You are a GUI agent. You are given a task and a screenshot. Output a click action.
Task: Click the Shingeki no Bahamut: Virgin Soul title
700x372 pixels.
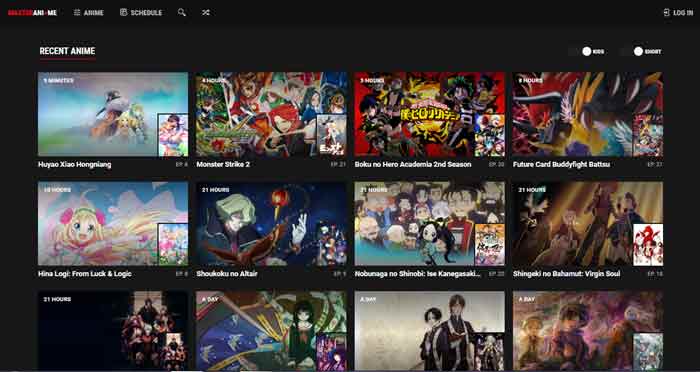coord(567,274)
